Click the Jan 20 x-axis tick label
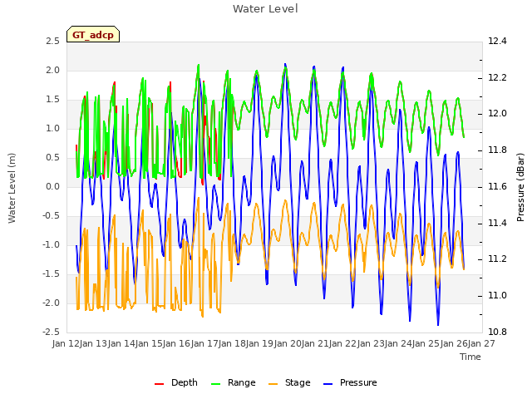Viewport: 532px width, 399px height. pyautogui.click(x=288, y=343)
